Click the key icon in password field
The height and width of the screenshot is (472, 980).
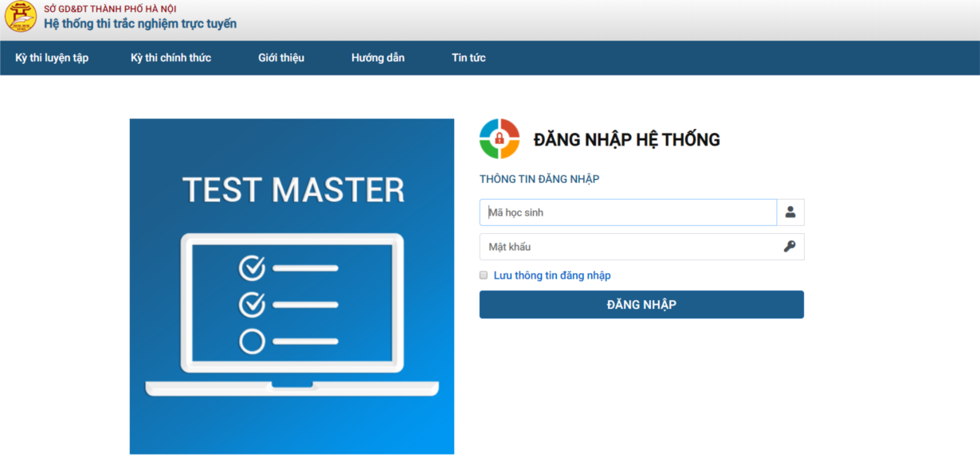[790, 247]
